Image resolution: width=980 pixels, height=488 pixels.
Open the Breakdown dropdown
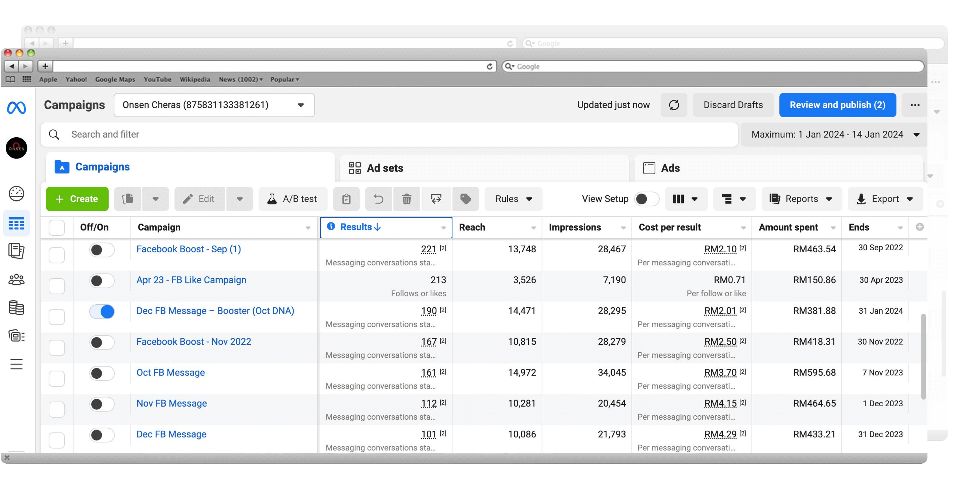[734, 199]
